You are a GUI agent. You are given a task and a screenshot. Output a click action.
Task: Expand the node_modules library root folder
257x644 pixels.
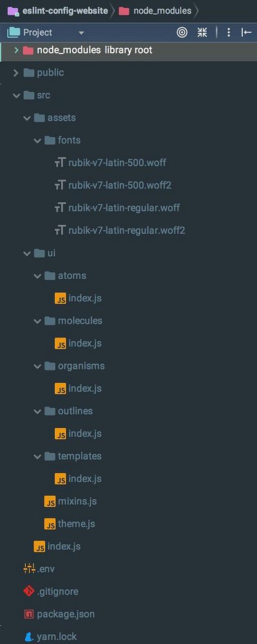coord(16,50)
